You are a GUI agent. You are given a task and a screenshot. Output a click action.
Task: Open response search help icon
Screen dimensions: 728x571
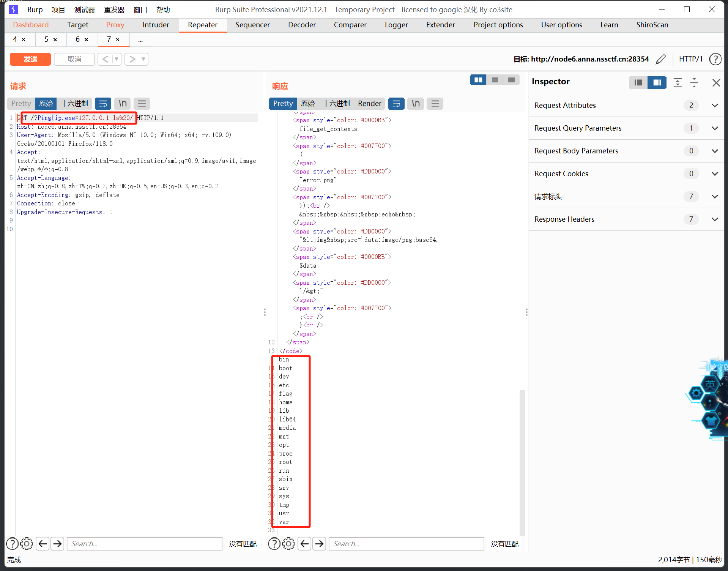coord(274,544)
